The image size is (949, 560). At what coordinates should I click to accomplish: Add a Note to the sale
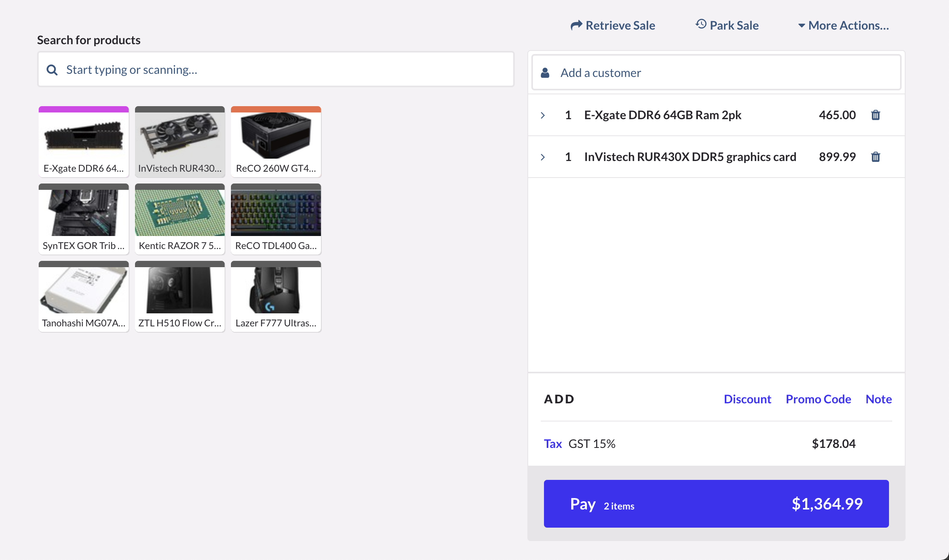pyautogui.click(x=878, y=399)
